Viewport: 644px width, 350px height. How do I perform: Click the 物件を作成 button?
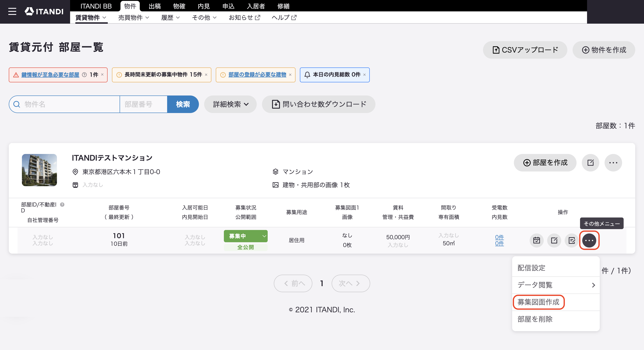pos(604,50)
